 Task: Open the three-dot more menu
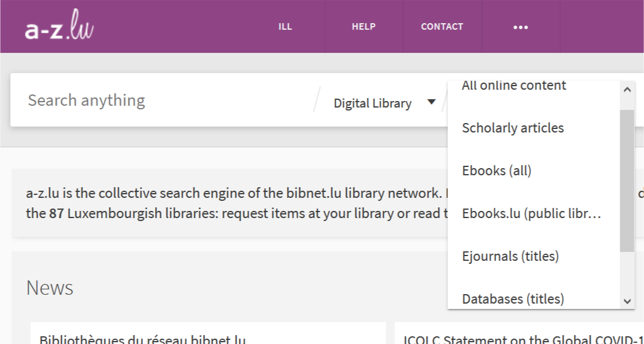(x=520, y=27)
